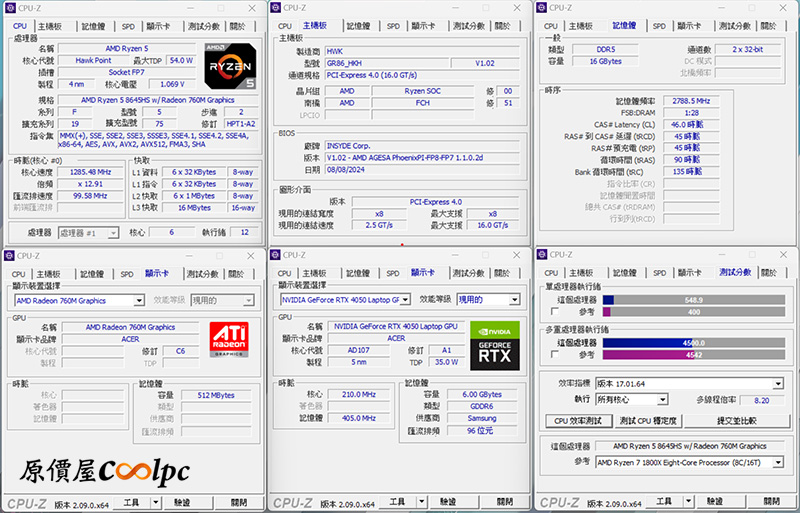Click 關閉 button in Radeon 760M window

239,503
